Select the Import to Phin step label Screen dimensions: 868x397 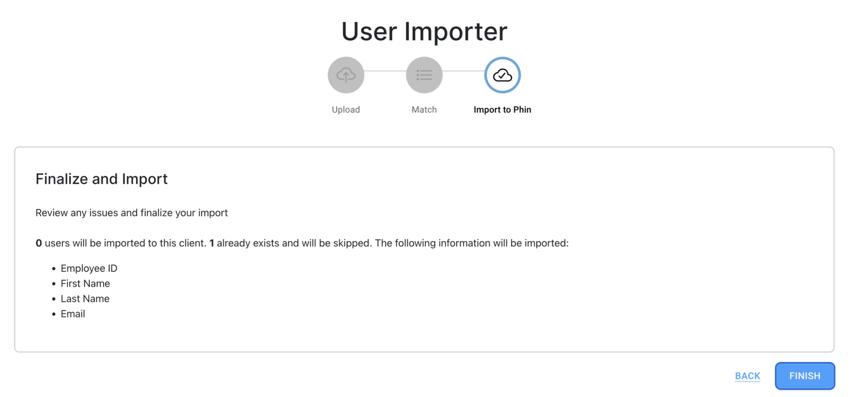[502, 110]
